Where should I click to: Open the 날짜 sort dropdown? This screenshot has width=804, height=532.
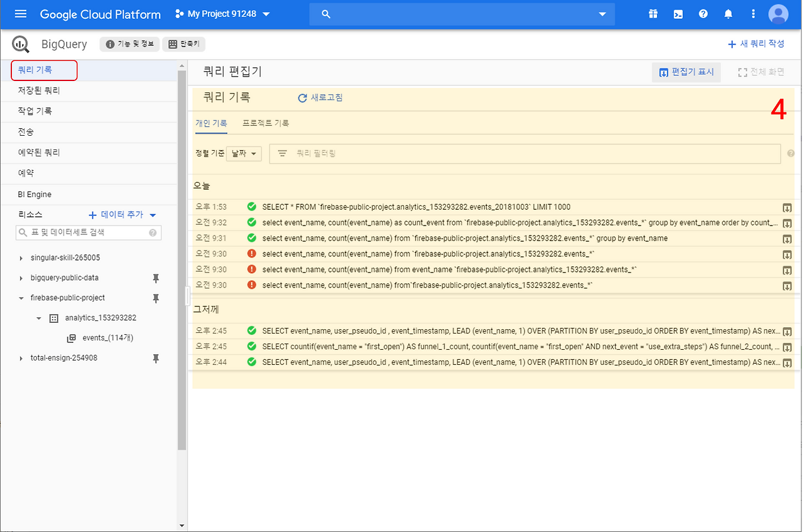coord(244,153)
